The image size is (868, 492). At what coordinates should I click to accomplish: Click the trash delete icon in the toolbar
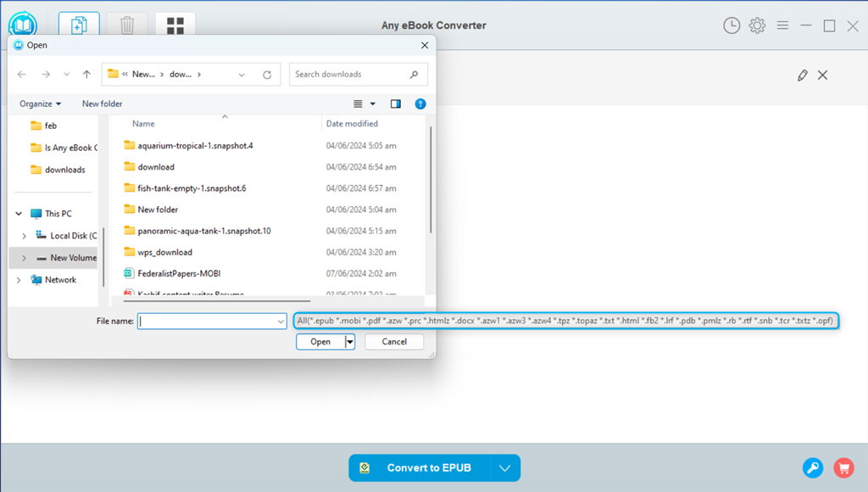point(127,25)
